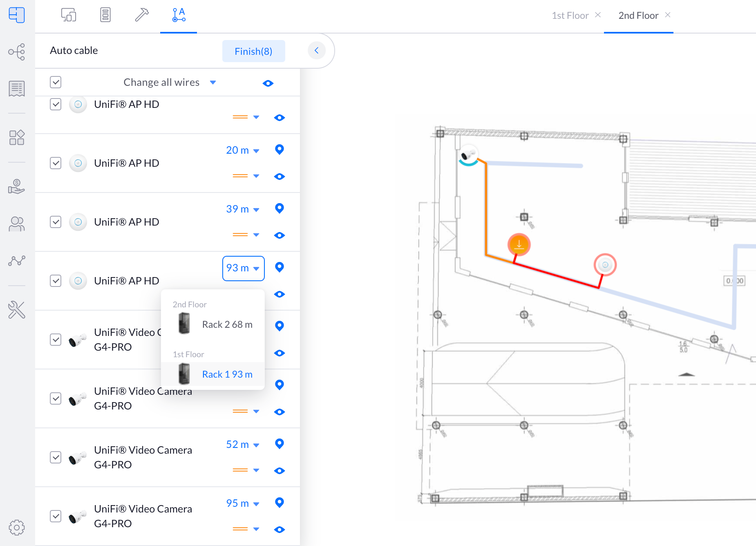This screenshot has height=546, width=756.
Task: Uncheck the first UniFi AP HD checkbox
Action: pos(56,104)
